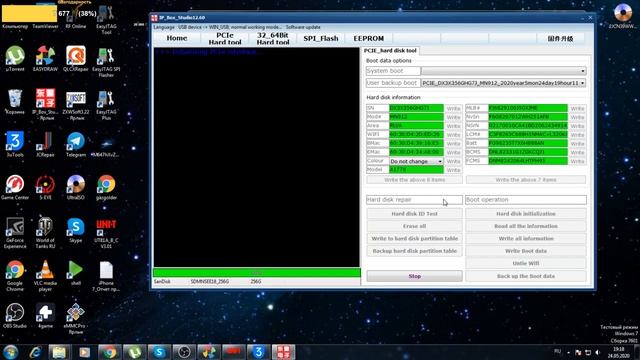This screenshot has height=360, width=640.
Task: Click Read all the information button
Action: click(x=526, y=226)
